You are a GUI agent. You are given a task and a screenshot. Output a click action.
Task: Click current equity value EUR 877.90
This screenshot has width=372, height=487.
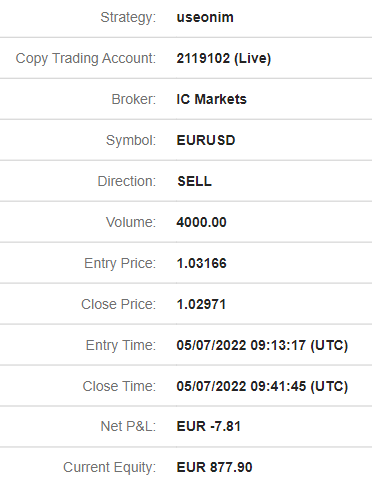[x=215, y=467]
